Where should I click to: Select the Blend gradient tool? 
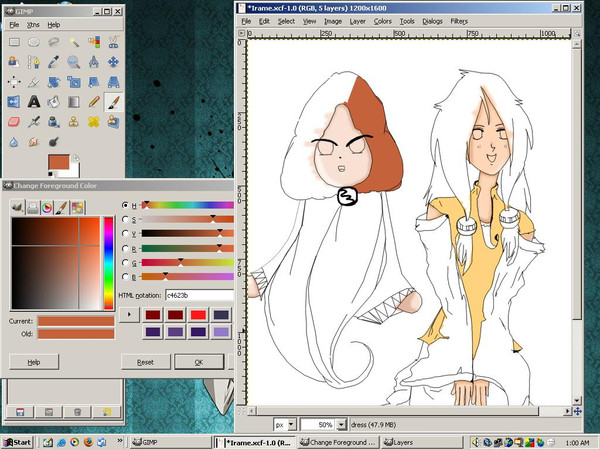tap(74, 102)
